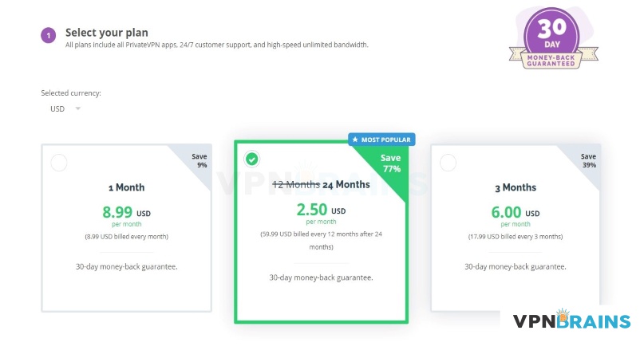
Task: Select the 3 Months plan radio button
Action: (448, 163)
